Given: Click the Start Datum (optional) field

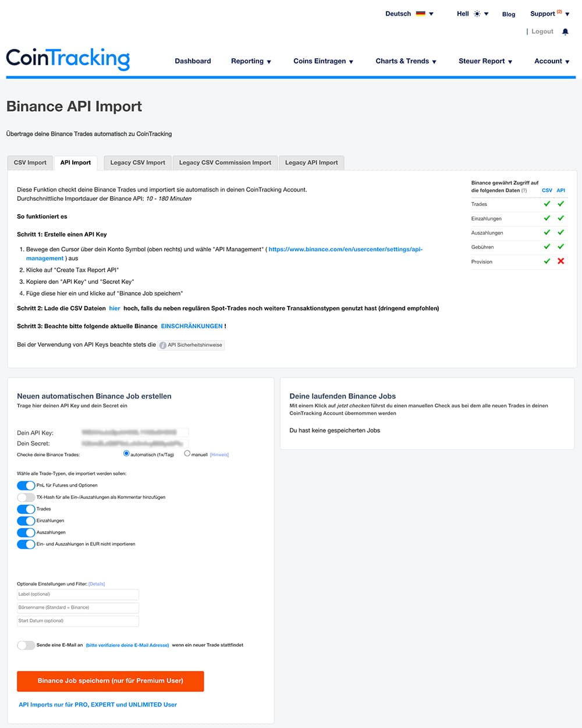Looking at the screenshot, I should pyautogui.click(x=78, y=621).
